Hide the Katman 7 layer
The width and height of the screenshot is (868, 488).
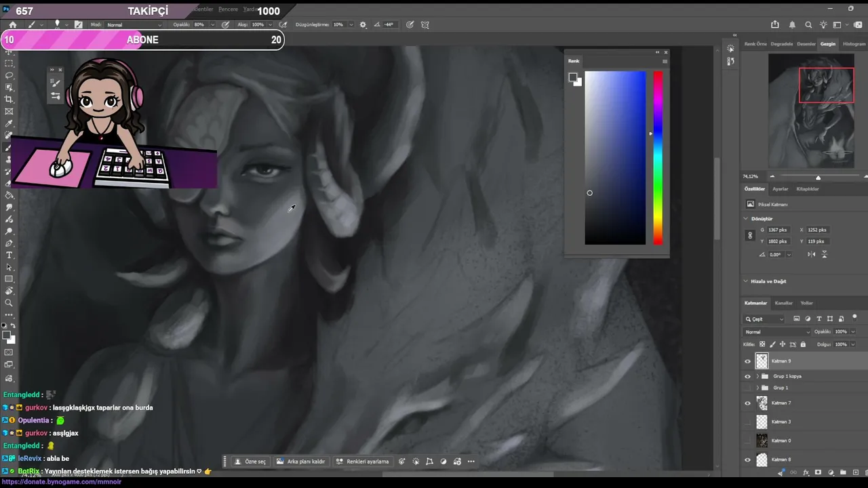click(748, 403)
